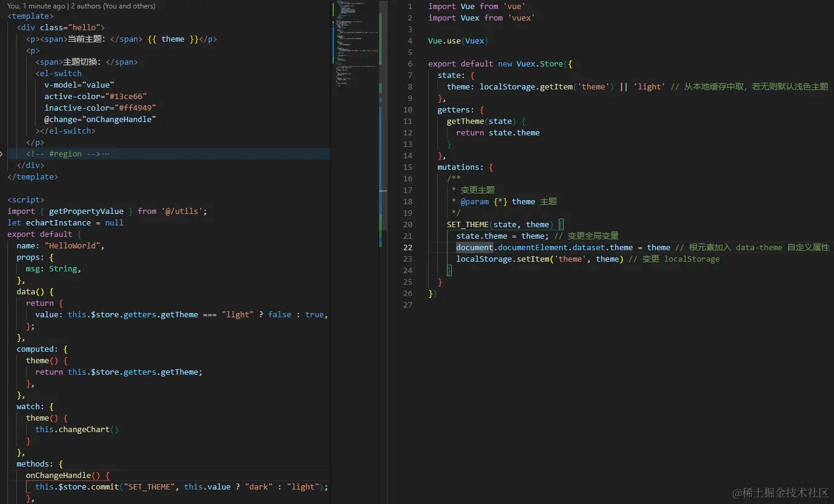Click the "getters: {" line
This screenshot has height=504, width=834.
pyautogui.click(x=461, y=110)
